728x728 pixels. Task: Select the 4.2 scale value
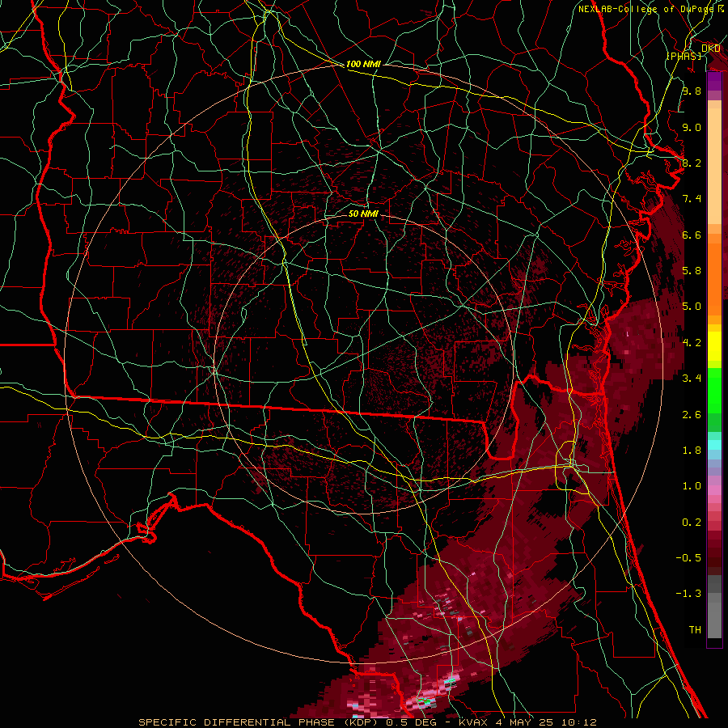692,343
